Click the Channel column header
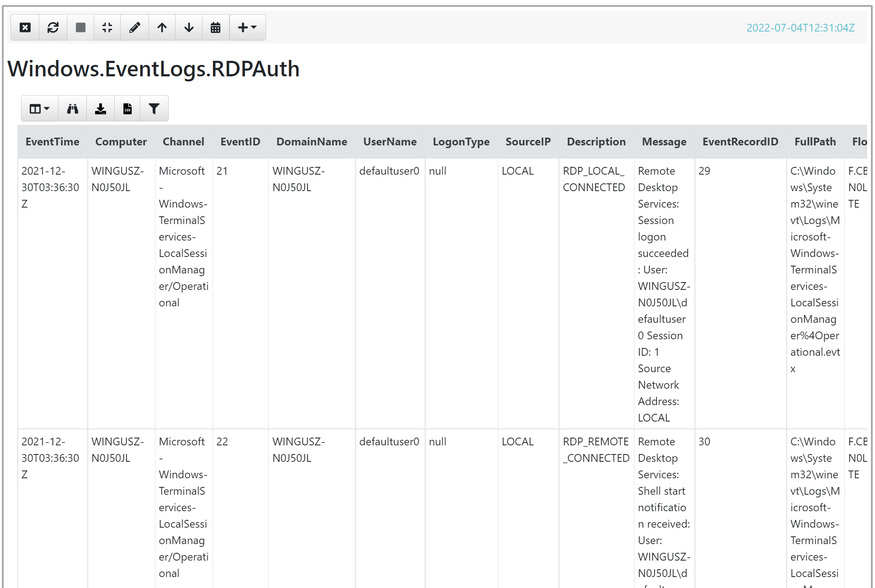The image size is (875, 588). (183, 142)
